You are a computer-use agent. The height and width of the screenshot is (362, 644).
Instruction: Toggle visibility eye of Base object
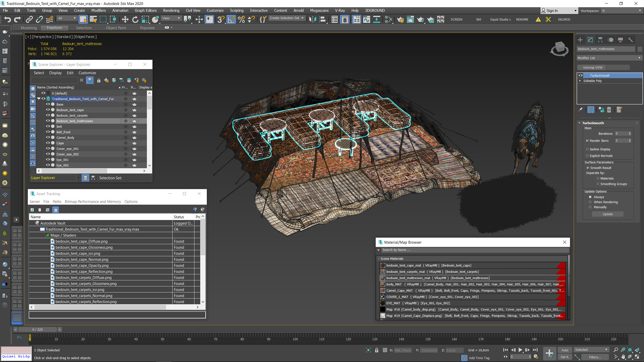[48, 104]
